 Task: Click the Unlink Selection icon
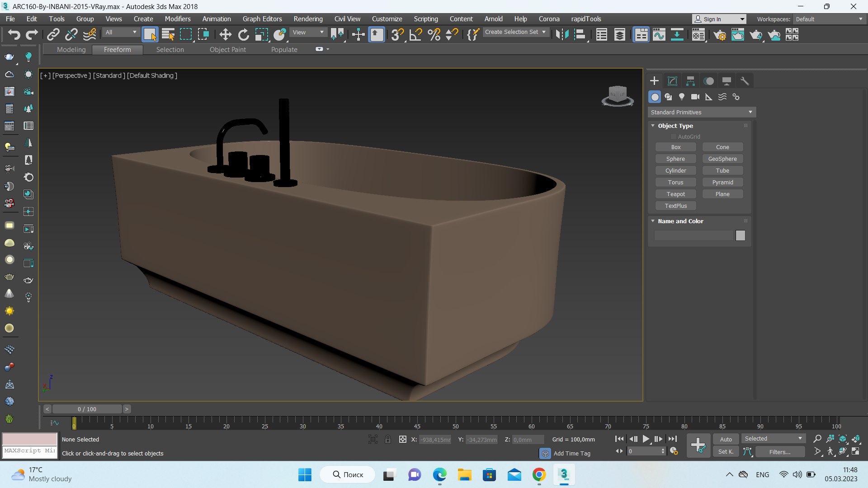[71, 34]
